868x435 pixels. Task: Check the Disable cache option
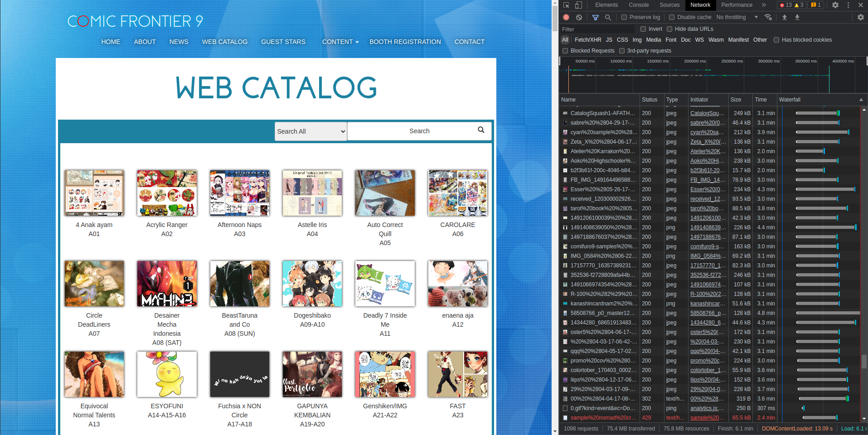click(672, 17)
